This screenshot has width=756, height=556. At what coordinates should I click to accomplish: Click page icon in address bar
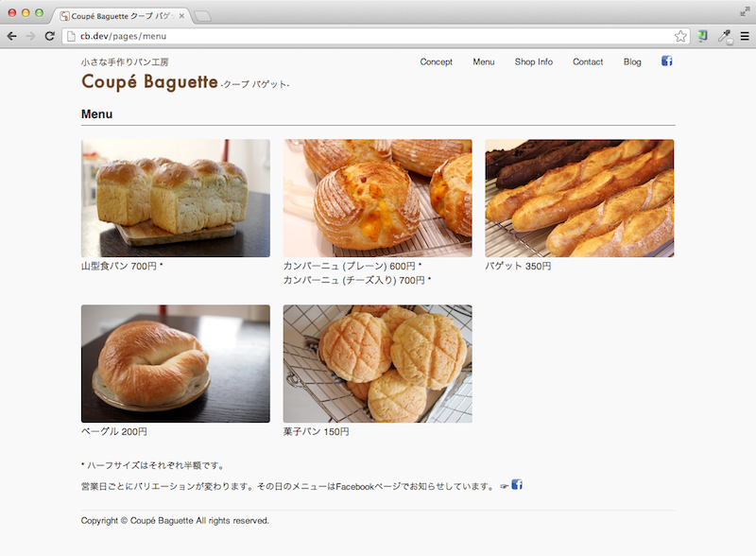(x=71, y=36)
